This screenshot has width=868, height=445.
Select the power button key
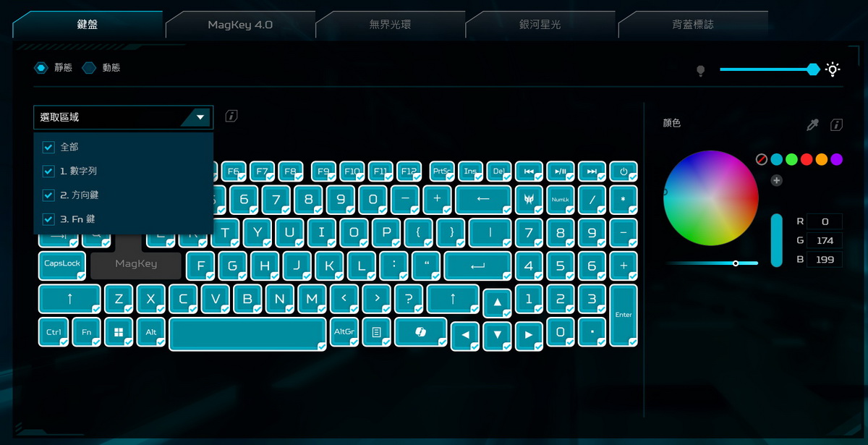[624, 171]
